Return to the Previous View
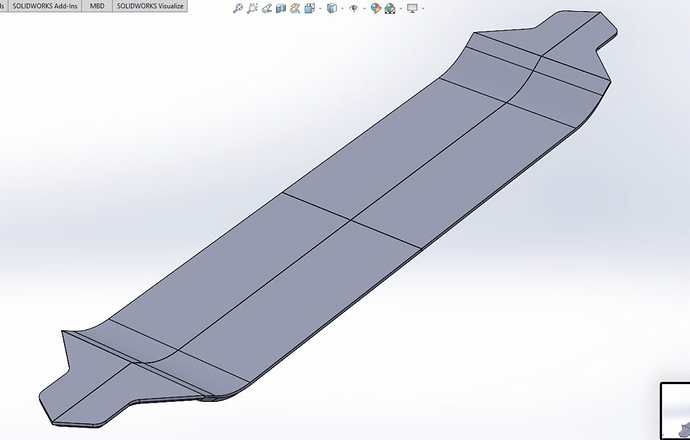The width and height of the screenshot is (690, 440). tap(266, 8)
